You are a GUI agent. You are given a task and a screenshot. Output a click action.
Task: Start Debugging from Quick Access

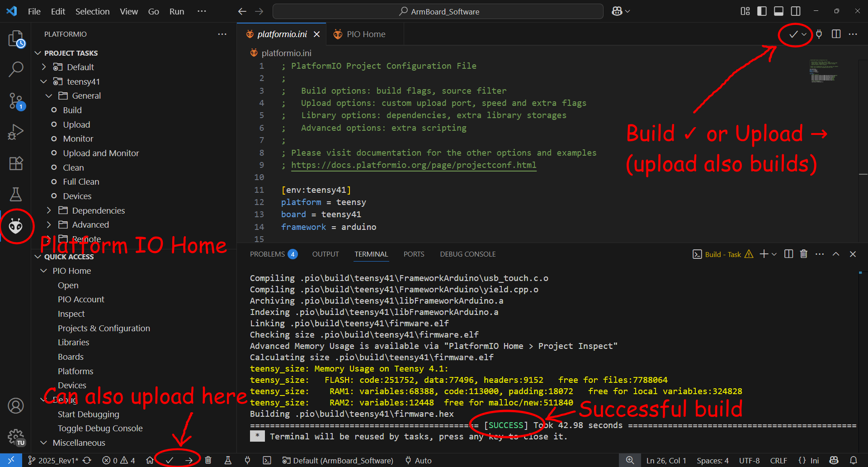(x=88, y=414)
